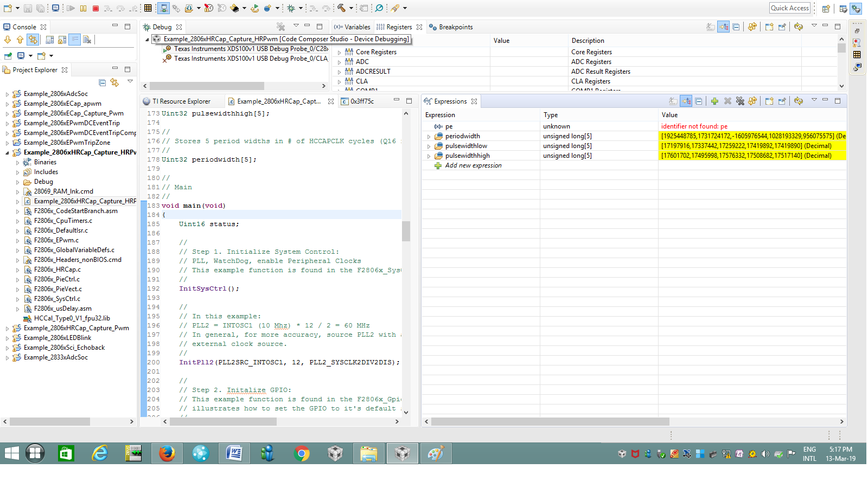
Task: Expand the periodwidth array in Expressions
Action: tap(429, 136)
